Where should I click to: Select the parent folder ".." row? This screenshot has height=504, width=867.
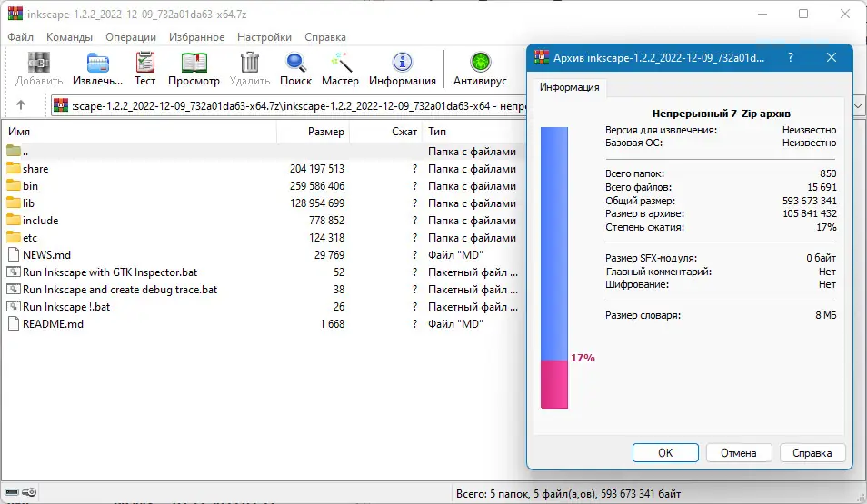[x=263, y=151]
